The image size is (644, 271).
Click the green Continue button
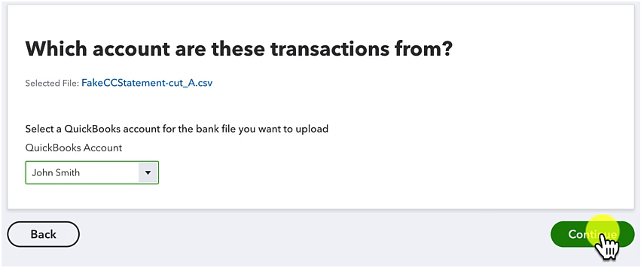[592, 234]
